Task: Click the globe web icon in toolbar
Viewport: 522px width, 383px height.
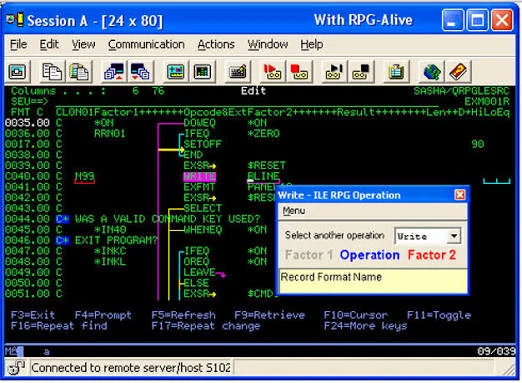Action: pos(432,71)
